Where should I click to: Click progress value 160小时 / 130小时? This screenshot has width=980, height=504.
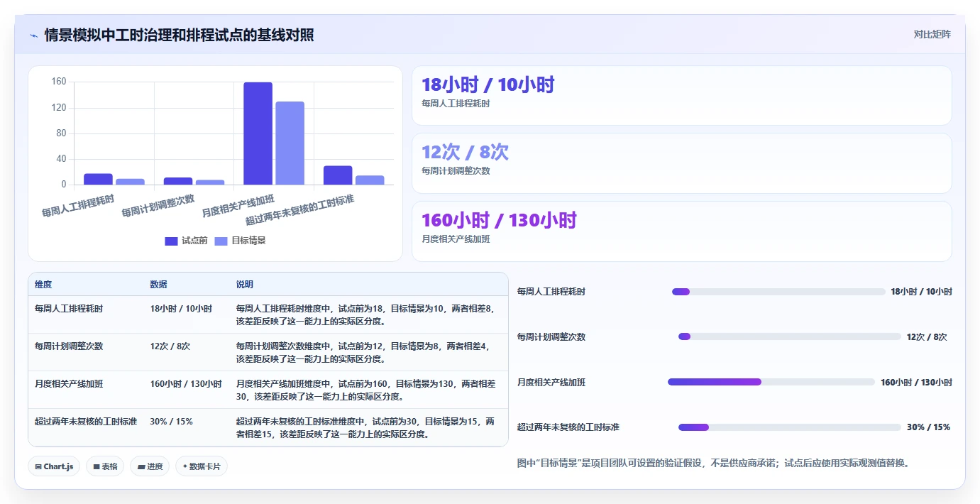tap(916, 383)
